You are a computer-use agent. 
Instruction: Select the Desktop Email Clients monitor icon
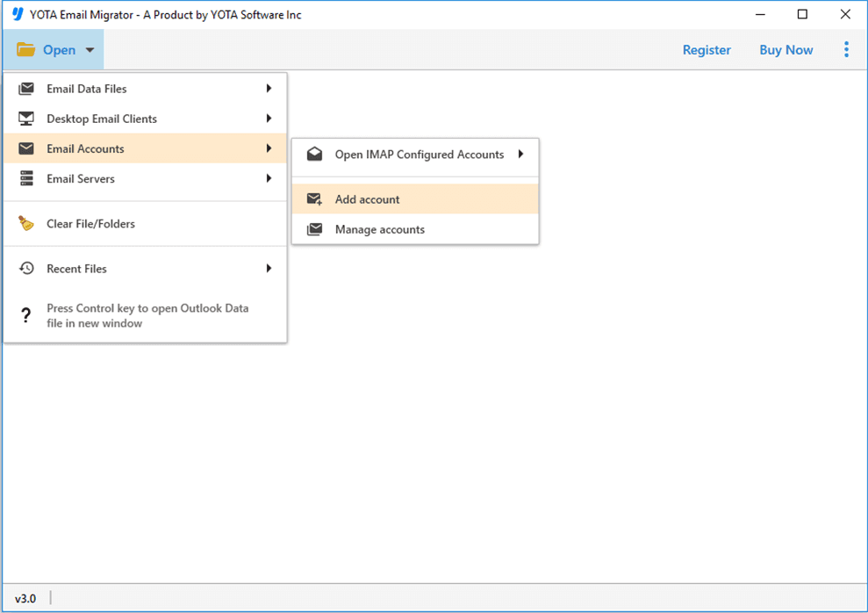coord(26,119)
